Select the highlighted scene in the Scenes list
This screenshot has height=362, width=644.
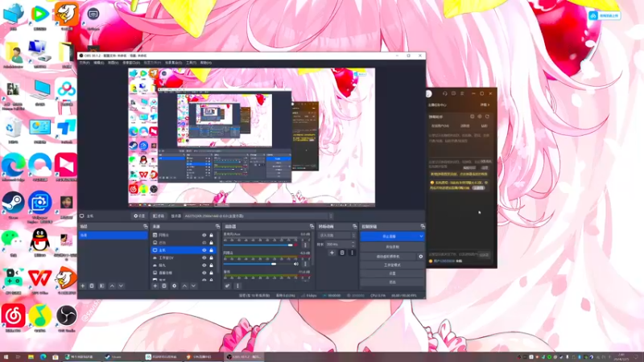113,235
